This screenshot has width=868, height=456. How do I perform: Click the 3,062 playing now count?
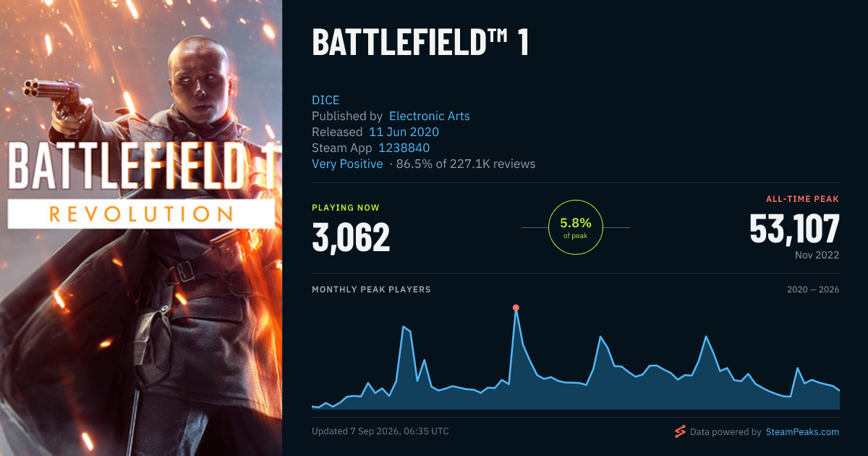pos(351,237)
